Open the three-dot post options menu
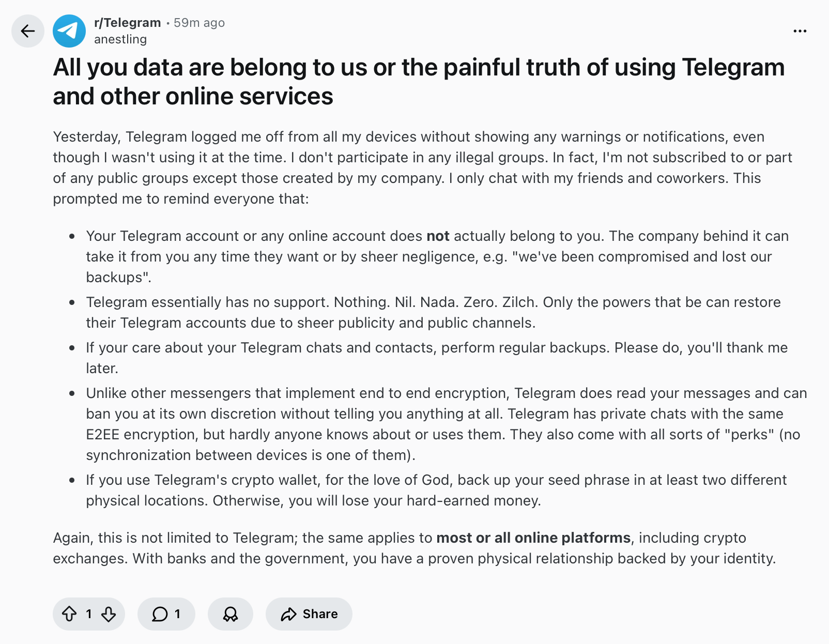The width and height of the screenshot is (829, 644). point(800,31)
